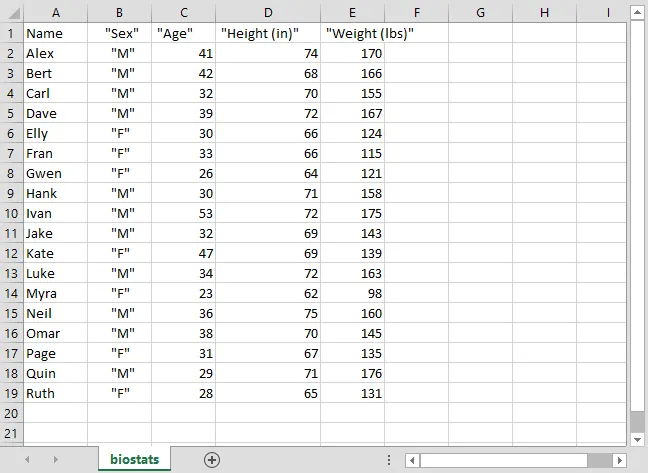This screenshot has height=473, width=648.
Task: Select the cell containing Neil
Action: (x=55, y=313)
